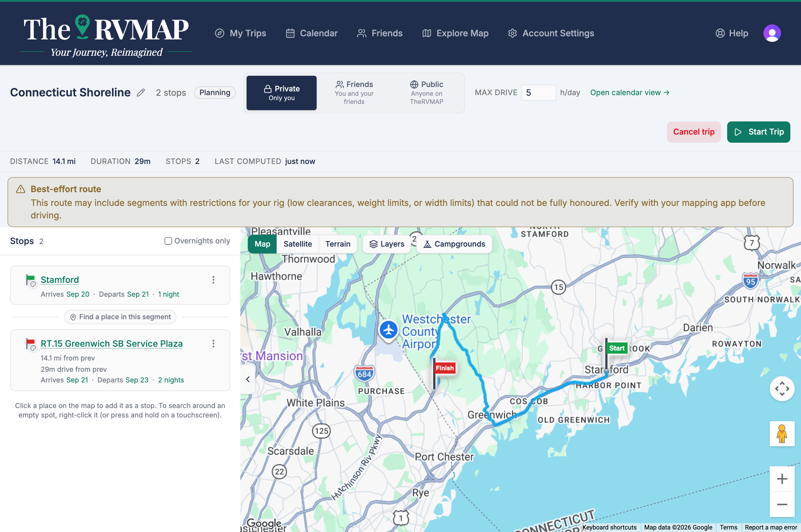This screenshot has height=532, width=801.
Task: Zoom in on the map
Action: click(x=782, y=479)
